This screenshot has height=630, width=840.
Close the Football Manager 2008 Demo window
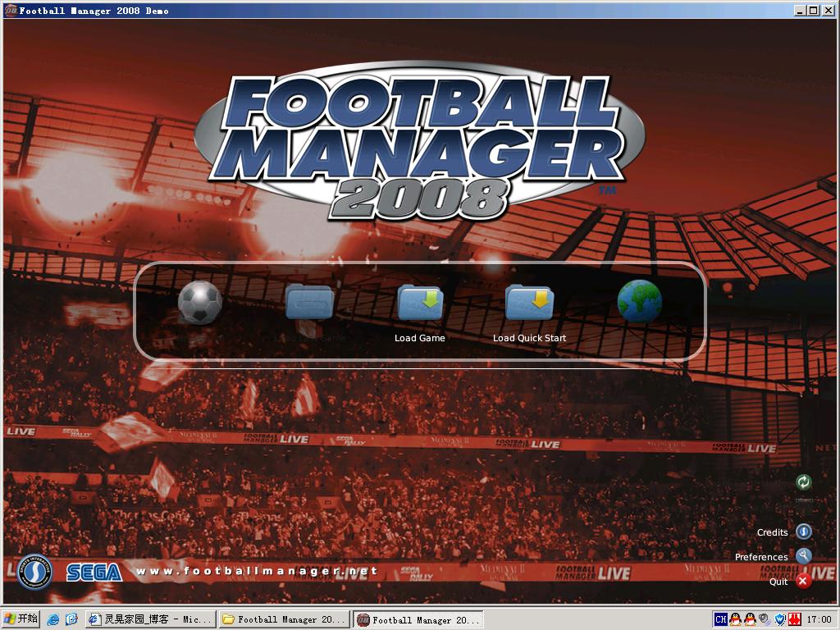click(x=828, y=10)
